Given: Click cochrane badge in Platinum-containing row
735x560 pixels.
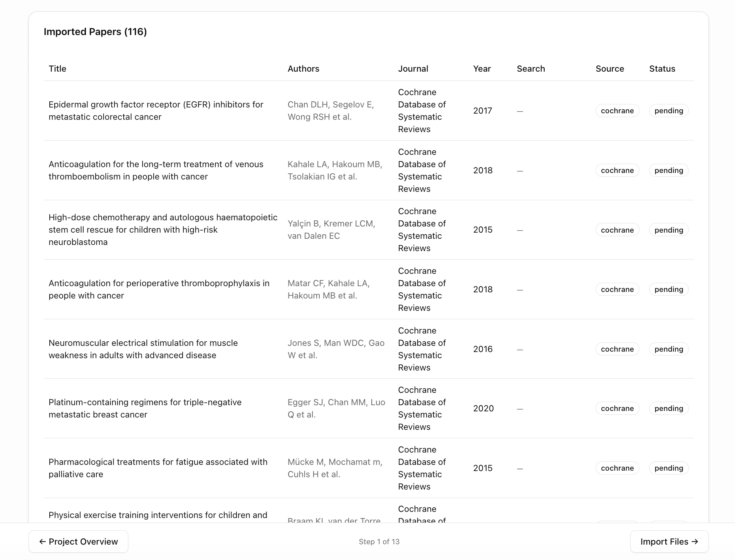Looking at the screenshot, I should point(618,408).
